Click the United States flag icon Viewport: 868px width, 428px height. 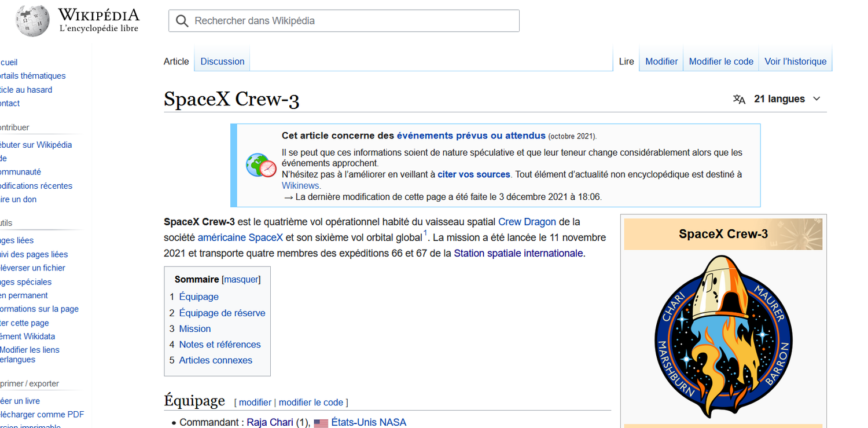coord(321,423)
